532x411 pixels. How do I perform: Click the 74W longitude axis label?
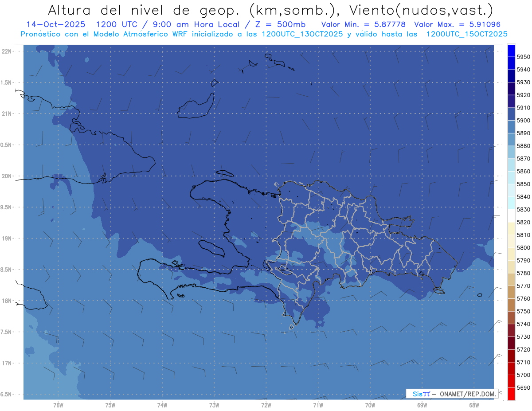162,405
